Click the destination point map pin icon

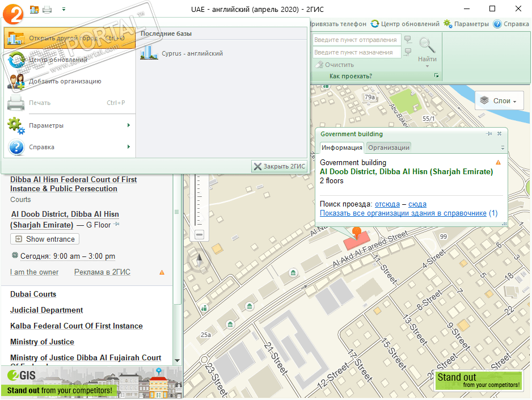tap(408, 52)
